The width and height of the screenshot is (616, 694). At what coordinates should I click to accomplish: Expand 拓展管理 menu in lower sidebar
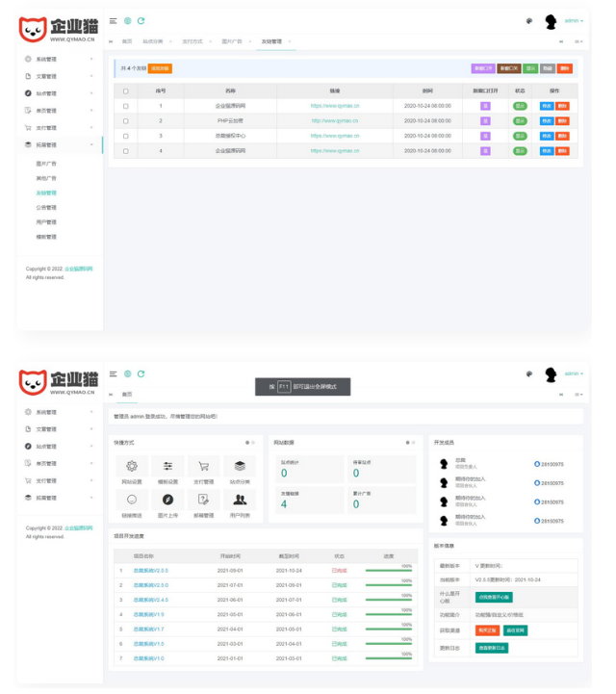tap(58, 498)
